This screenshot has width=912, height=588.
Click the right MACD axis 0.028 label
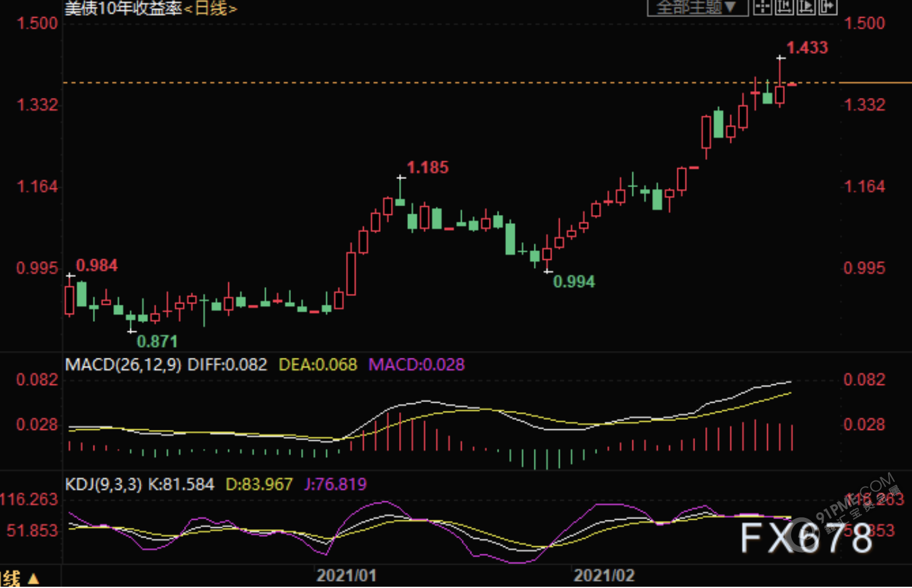point(865,425)
